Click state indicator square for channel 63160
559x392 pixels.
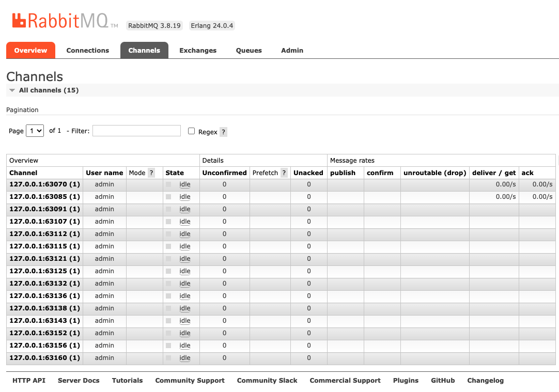tap(168, 358)
